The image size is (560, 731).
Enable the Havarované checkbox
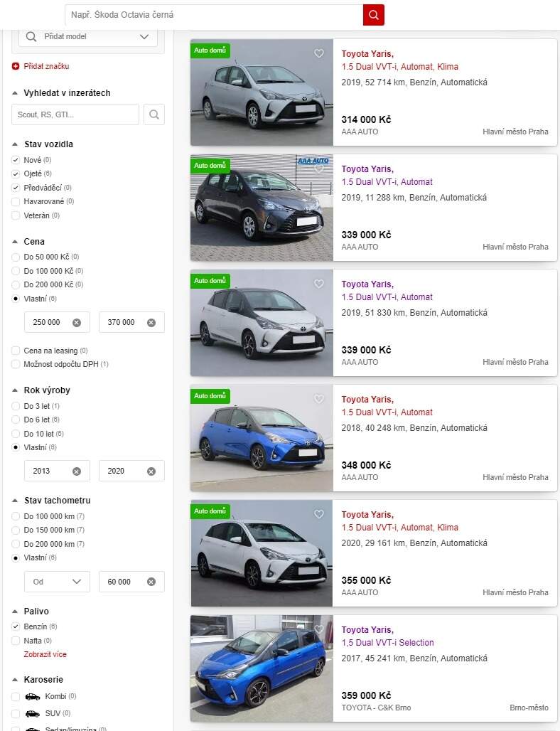click(x=16, y=201)
